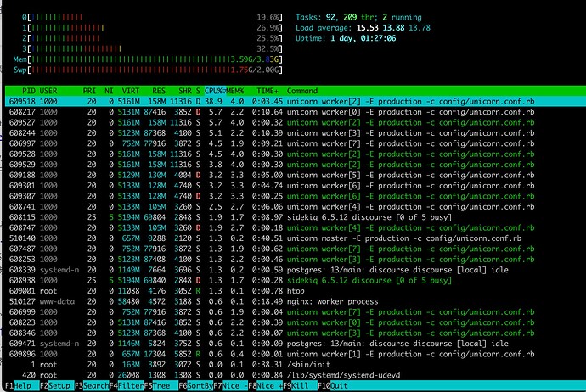
Task: Select sidekiq process PID 608115
Action: [296, 217]
